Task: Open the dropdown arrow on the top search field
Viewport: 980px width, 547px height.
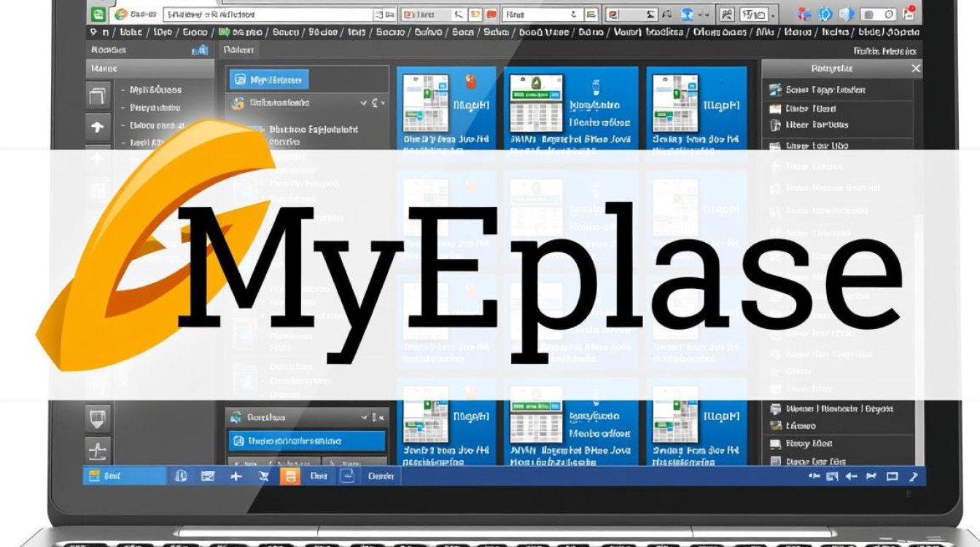Action: point(573,14)
